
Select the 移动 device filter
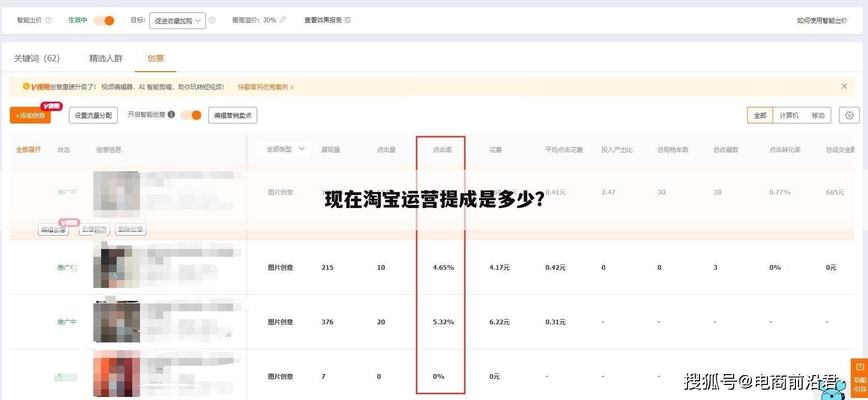tap(818, 115)
